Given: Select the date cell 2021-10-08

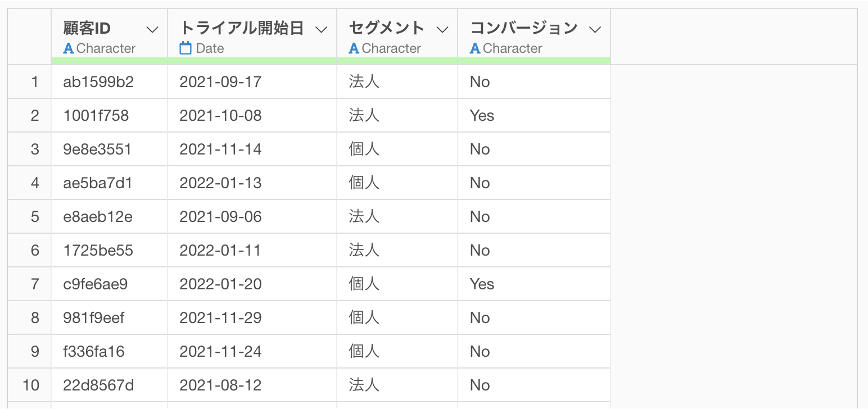Looking at the screenshot, I should (252, 116).
